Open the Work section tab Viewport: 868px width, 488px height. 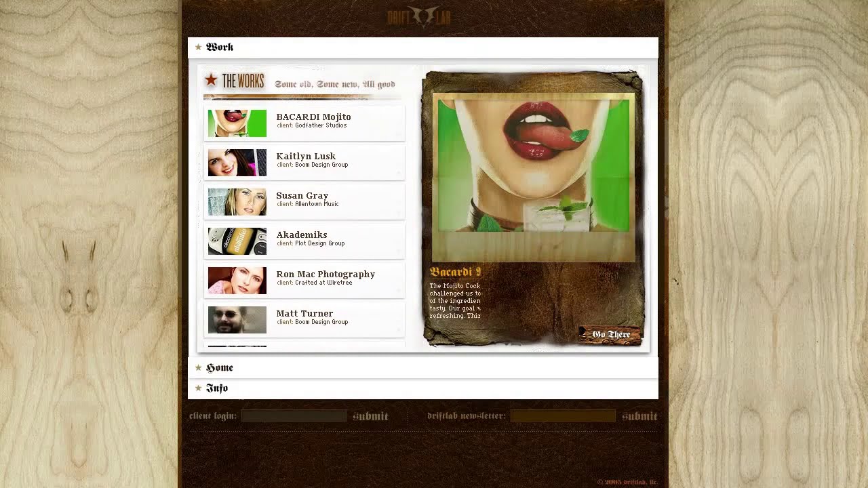tap(423, 47)
